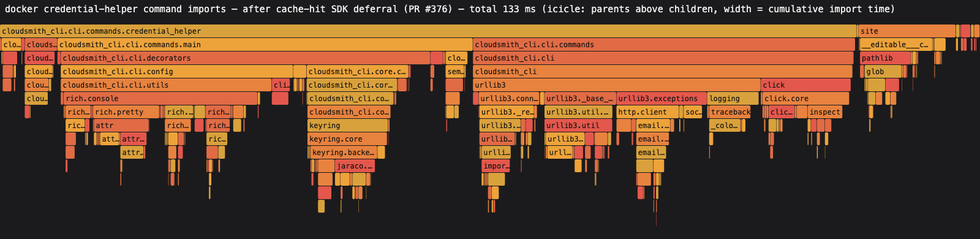Image resolution: width=980 pixels, height=239 pixels.
Task: Click the logging frame
Action: pos(733,99)
